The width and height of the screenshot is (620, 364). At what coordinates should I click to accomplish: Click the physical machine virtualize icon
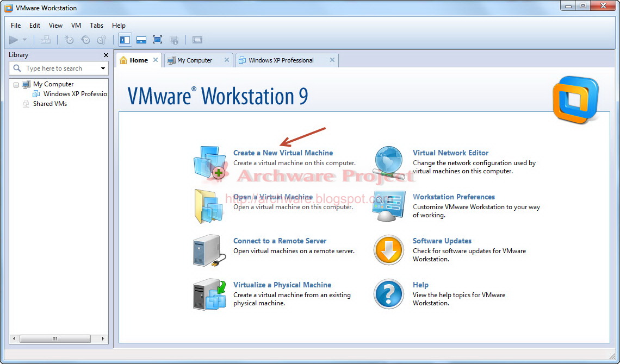tap(209, 294)
